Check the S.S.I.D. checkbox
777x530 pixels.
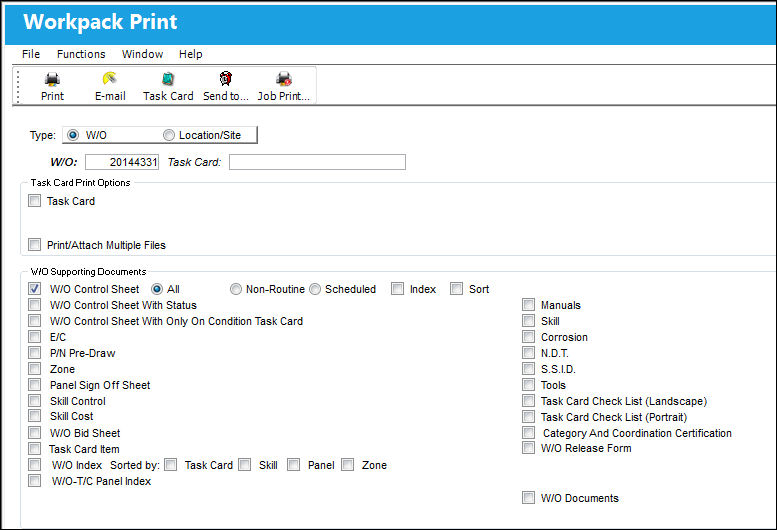[x=528, y=368]
